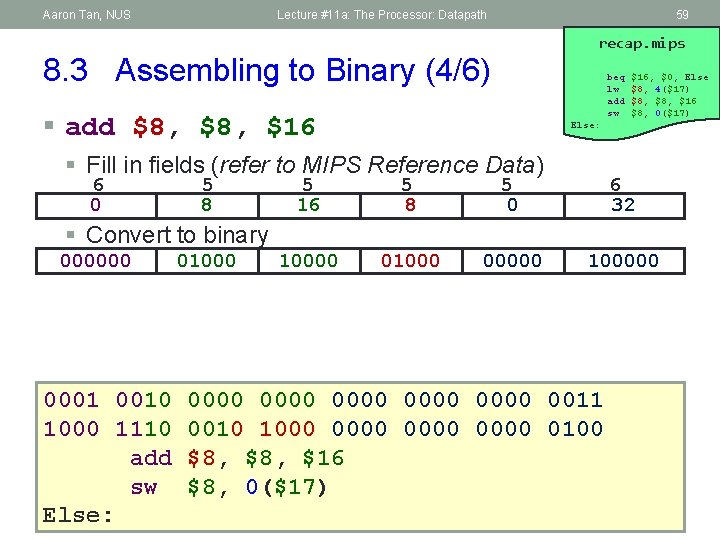Select the green 8 field cell
Image resolution: width=720 pixels, height=540 pixels.
point(207,205)
